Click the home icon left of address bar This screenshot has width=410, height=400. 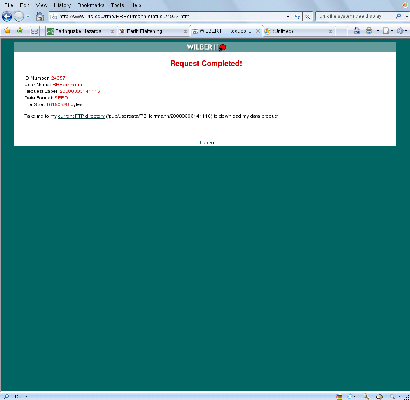40,16
